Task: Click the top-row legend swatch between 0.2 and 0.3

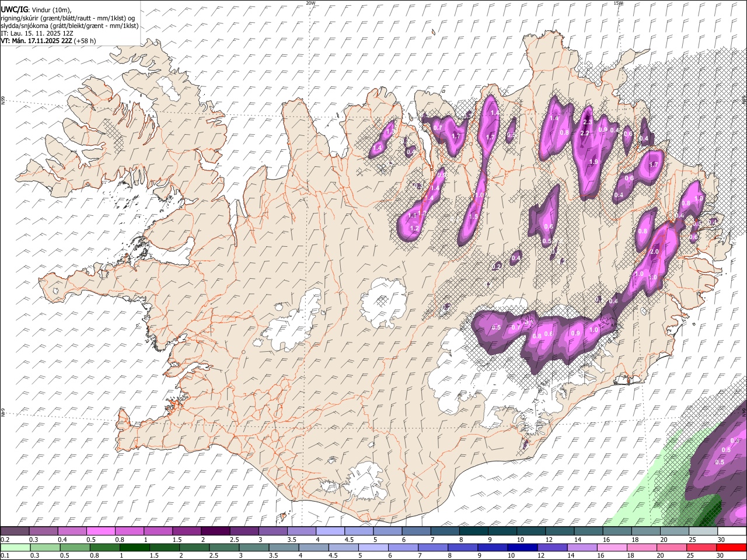Action: coord(15,531)
